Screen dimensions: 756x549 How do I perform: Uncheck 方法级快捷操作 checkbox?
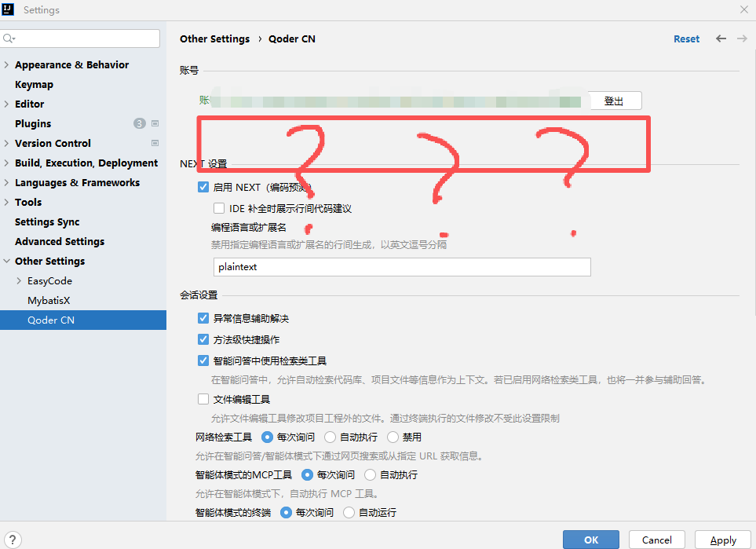pos(203,339)
